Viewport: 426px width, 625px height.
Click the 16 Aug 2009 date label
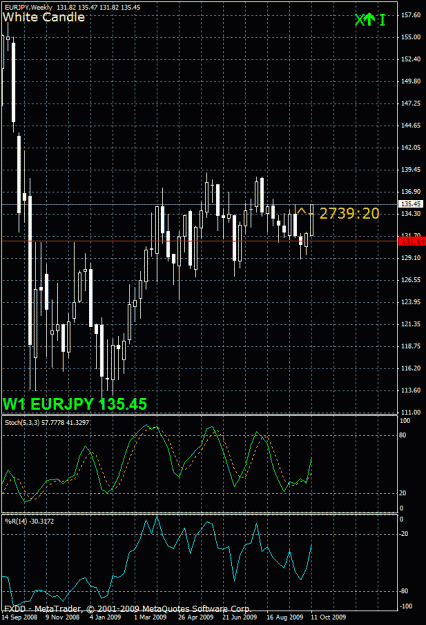tap(285, 617)
